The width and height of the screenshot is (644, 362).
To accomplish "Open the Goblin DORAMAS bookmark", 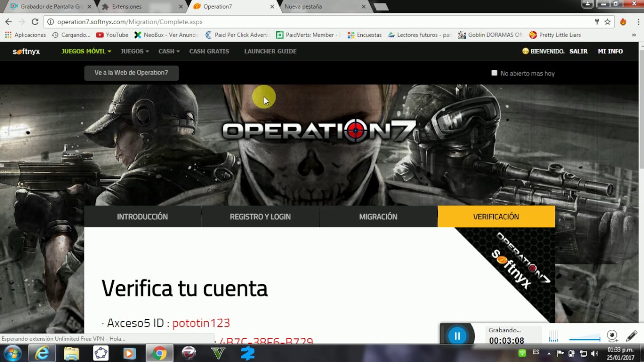I will (x=491, y=35).
